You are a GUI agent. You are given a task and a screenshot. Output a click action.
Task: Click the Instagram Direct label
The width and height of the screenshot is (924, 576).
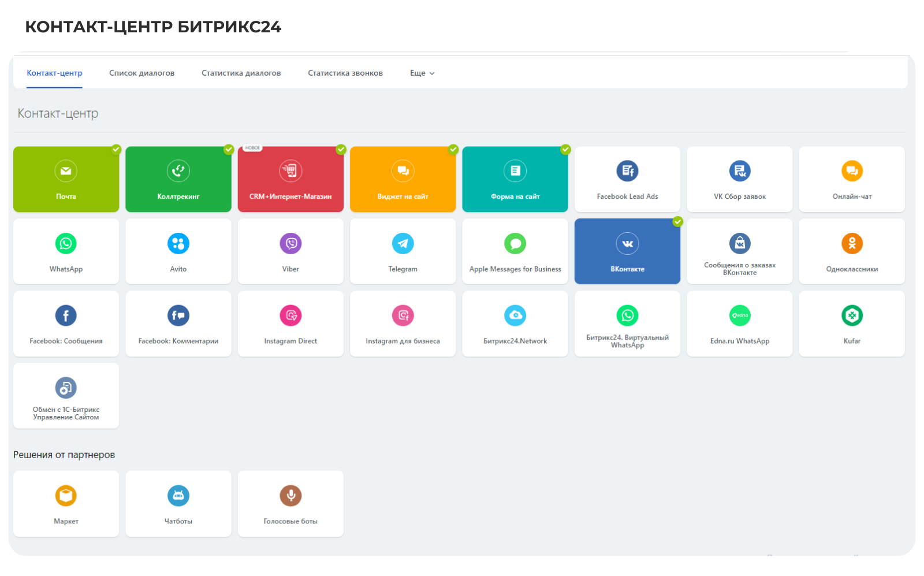pos(290,341)
